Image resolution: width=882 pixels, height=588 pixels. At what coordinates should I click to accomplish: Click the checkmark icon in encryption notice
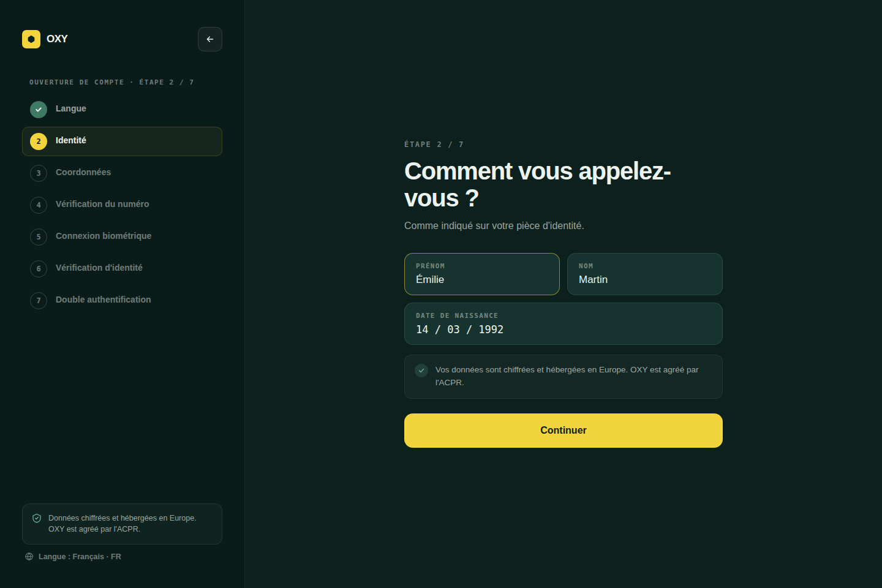click(x=421, y=371)
